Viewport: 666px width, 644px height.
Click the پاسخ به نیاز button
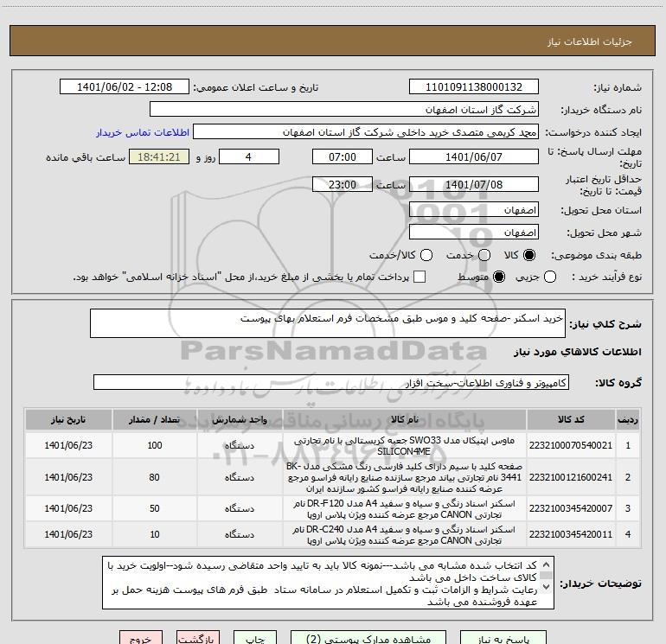click(503, 639)
